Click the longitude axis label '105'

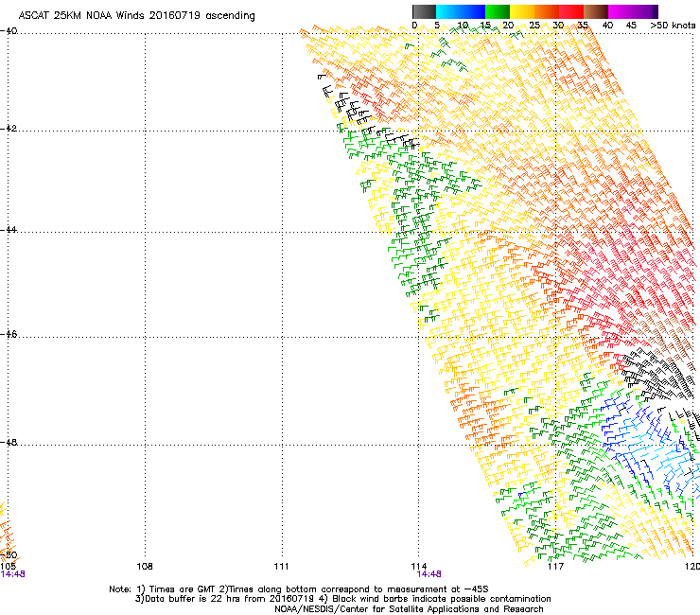(x=8, y=567)
